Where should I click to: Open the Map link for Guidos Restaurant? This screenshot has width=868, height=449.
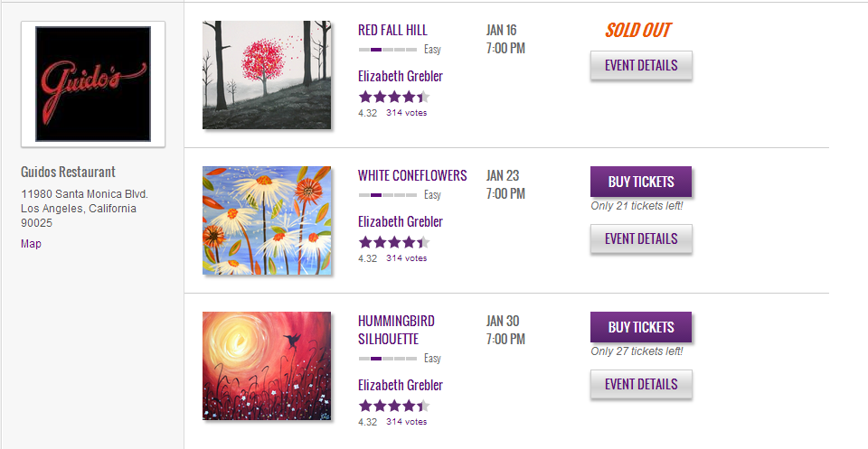pyautogui.click(x=31, y=244)
